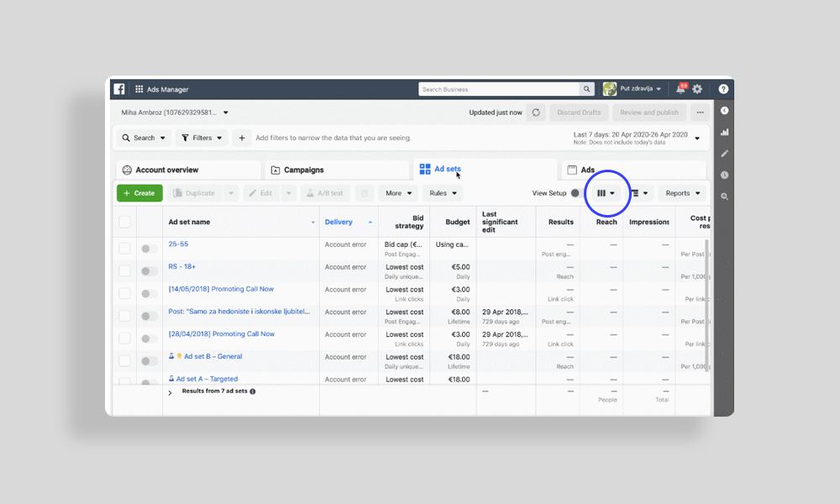Open the Filters dropdown
This screenshot has height=504, width=840.
(x=201, y=137)
